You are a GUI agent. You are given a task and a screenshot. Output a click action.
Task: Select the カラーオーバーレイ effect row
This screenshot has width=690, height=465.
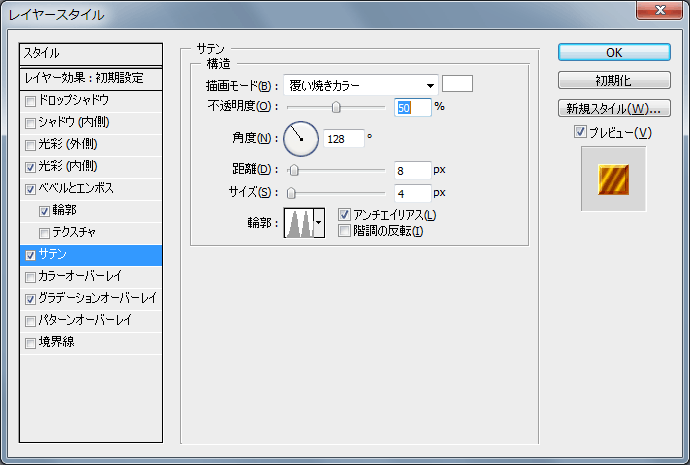tap(91, 278)
